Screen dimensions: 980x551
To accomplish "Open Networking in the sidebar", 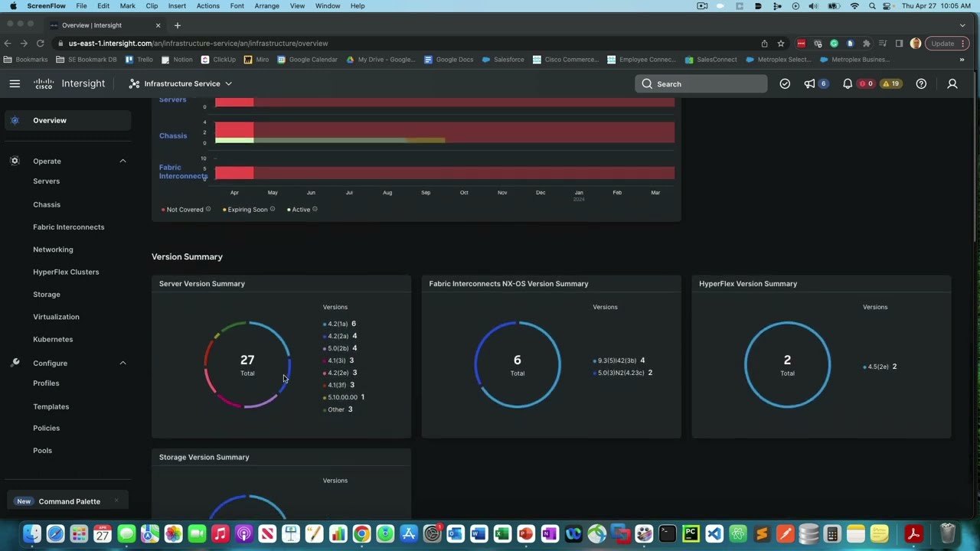I will 53,249.
